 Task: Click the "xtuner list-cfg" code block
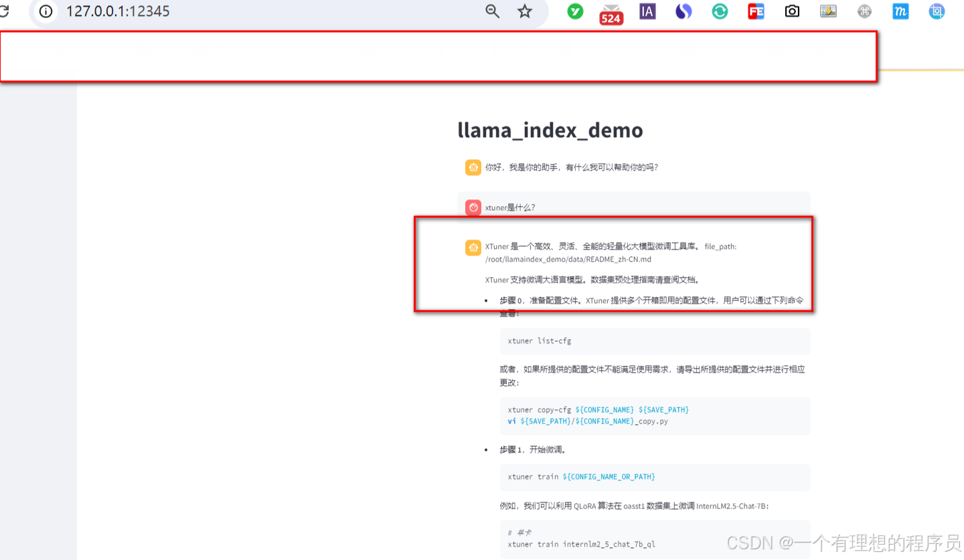pyautogui.click(x=655, y=341)
